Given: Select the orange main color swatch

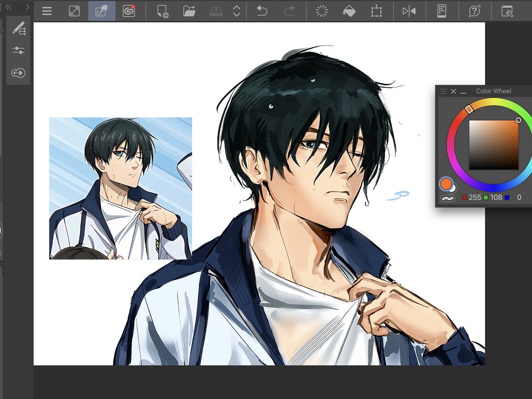Looking at the screenshot, I should coord(446,183).
